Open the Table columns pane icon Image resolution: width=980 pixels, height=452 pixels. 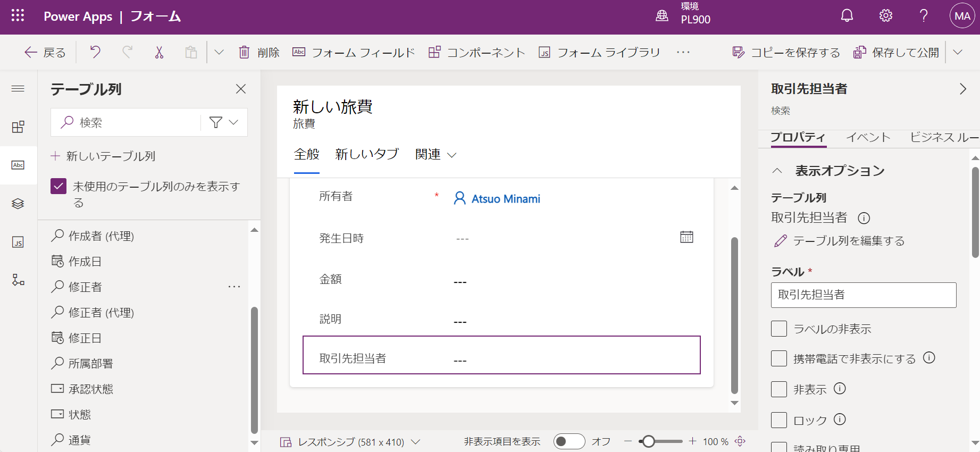click(x=18, y=165)
